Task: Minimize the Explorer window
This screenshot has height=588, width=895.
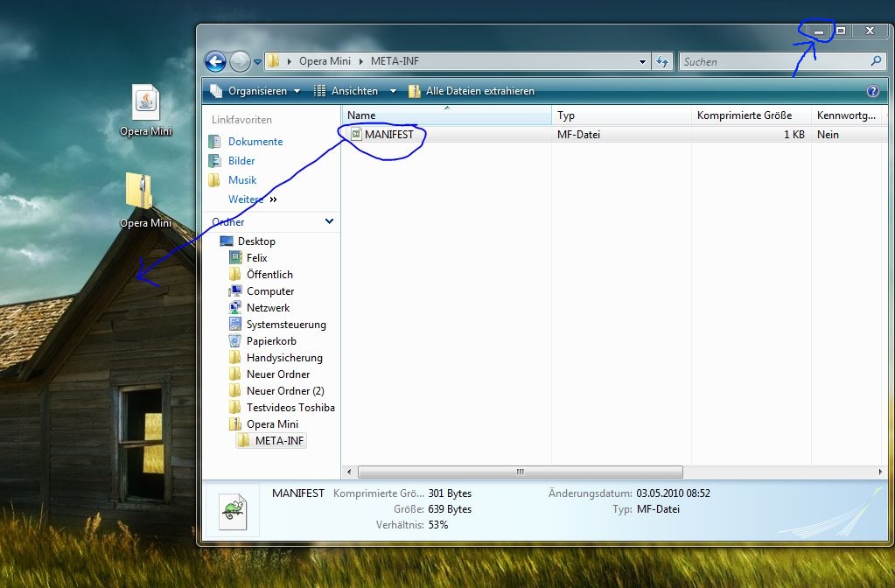Action: tap(819, 31)
